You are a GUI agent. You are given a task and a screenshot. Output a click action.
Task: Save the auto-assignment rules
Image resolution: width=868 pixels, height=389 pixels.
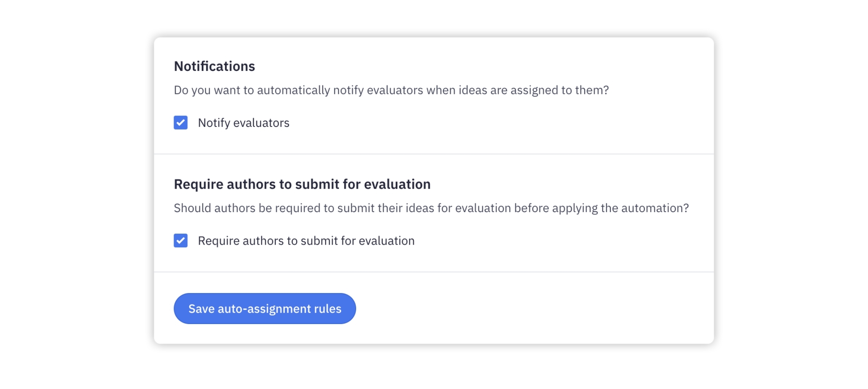[x=265, y=308]
